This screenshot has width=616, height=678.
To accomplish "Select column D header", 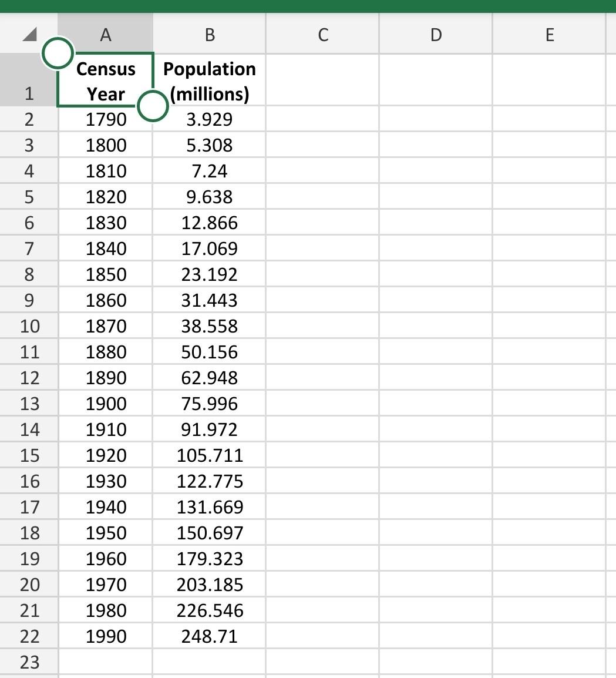I will pyautogui.click(x=436, y=33).
